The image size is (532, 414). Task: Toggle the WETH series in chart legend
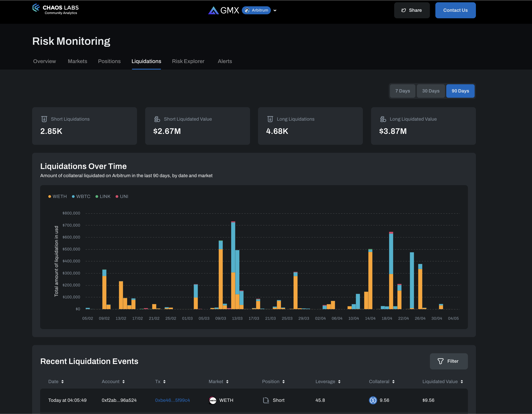point(58,196)
